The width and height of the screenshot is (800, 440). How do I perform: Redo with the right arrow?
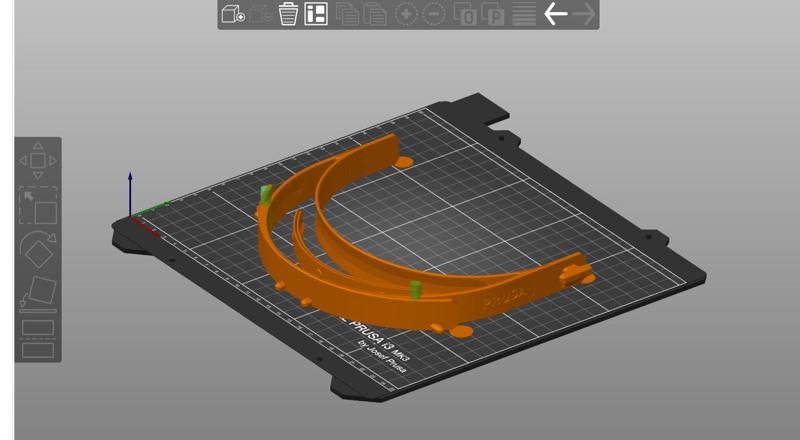584,14
